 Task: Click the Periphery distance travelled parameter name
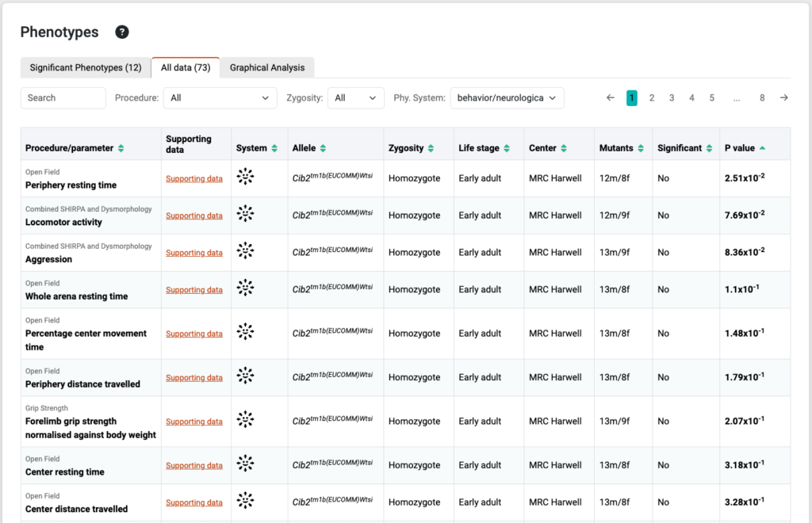point(82,384)
